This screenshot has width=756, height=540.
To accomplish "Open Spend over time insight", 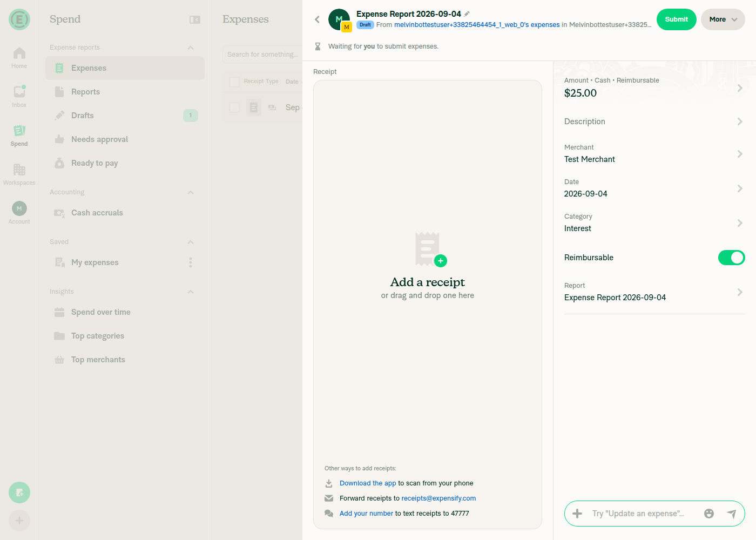I will [125, 312].
